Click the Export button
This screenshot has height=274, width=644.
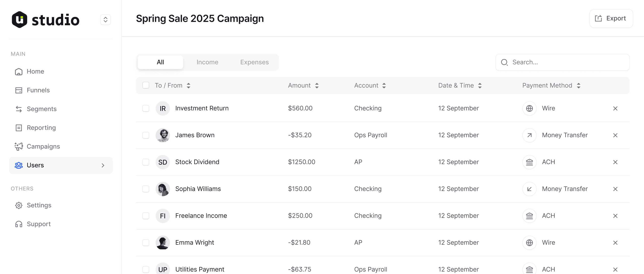click(x=611, y=19)
